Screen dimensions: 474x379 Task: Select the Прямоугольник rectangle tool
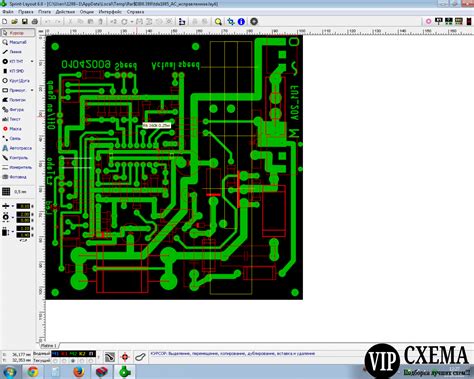pos(15,90)
